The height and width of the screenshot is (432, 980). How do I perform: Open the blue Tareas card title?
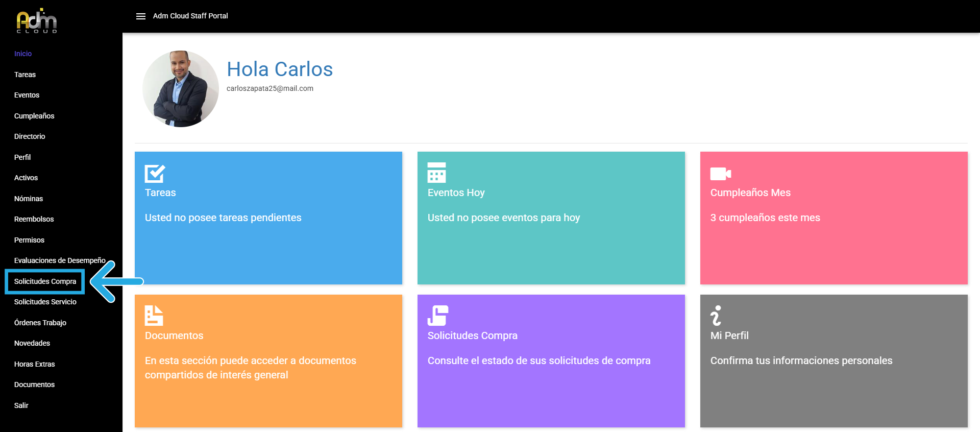(x=160, y=193)
